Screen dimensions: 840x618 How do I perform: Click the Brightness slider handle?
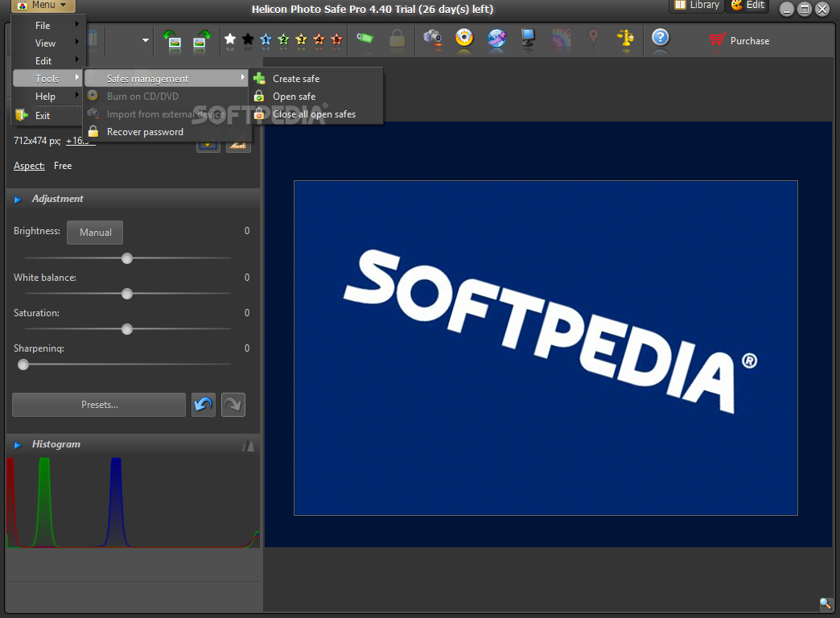coord(127,258)
